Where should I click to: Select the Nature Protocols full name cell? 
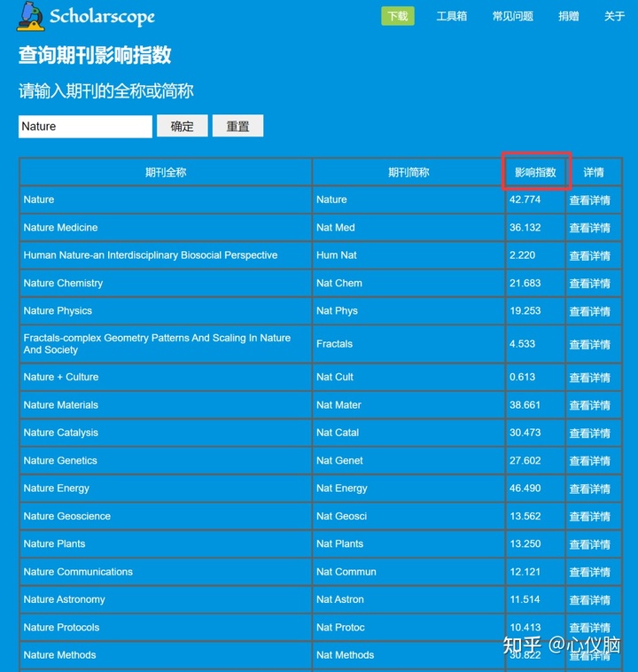pos(166,628)
